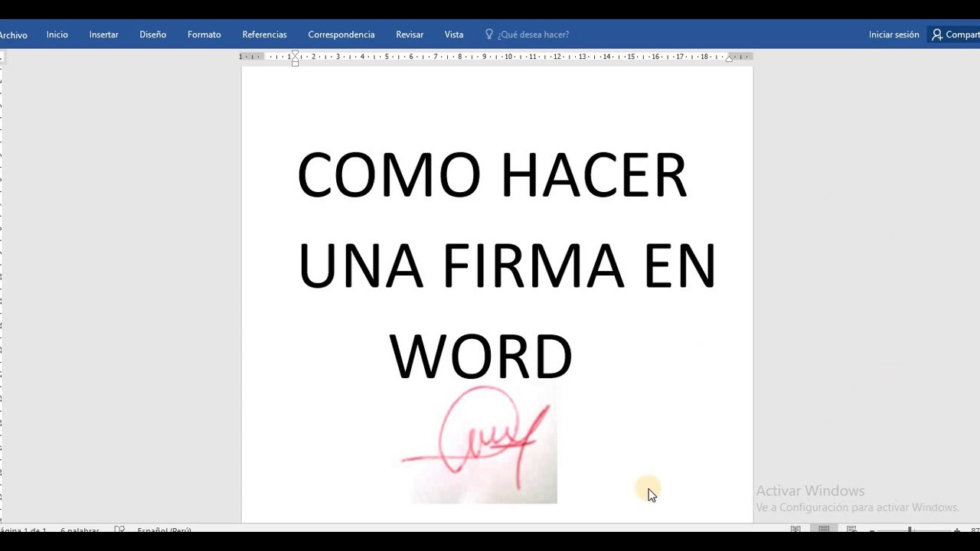
Task: Click the zoom in plus button
Action: [956, 530]
